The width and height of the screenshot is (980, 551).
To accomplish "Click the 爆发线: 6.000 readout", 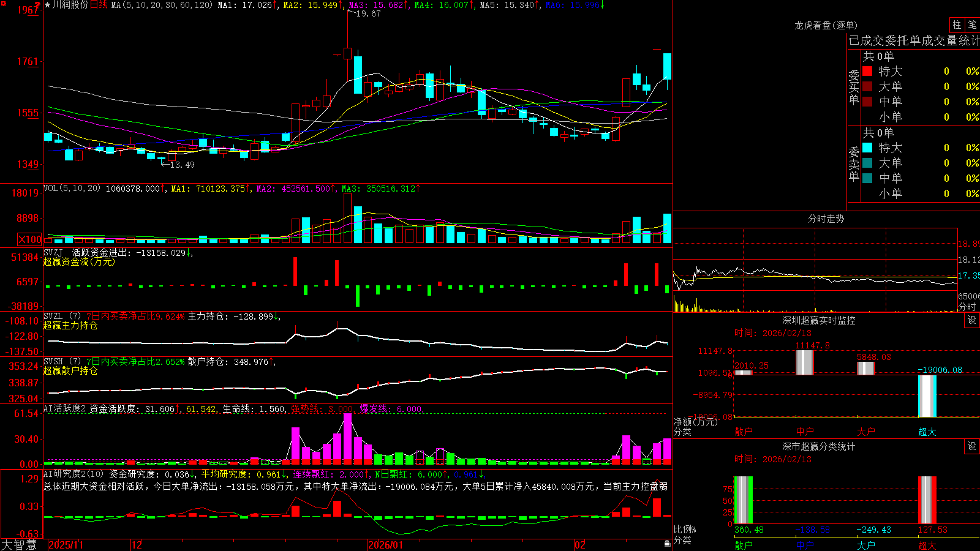I will click(392, 409).
